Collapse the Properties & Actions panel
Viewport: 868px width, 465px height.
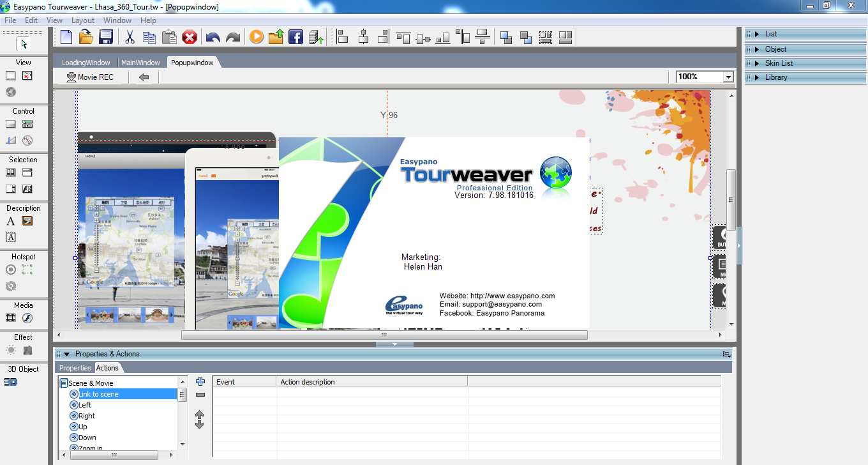pyautogui.click(x=66, y=354)
